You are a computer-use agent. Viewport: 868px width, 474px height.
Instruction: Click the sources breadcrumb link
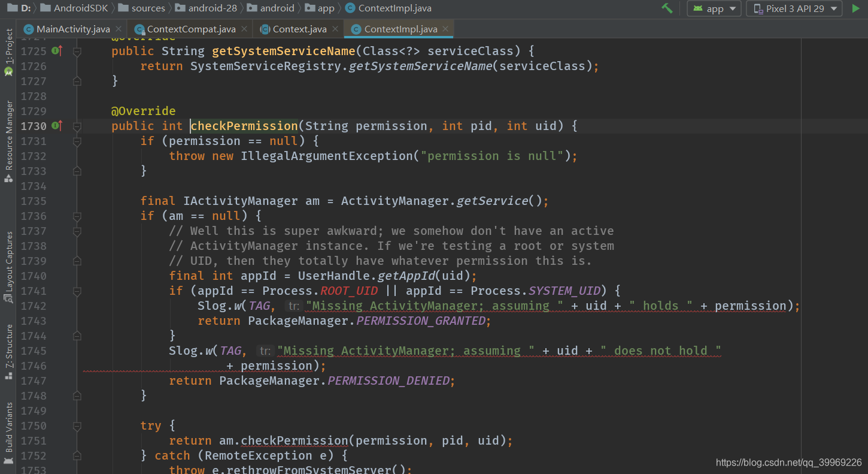point(145,8)
